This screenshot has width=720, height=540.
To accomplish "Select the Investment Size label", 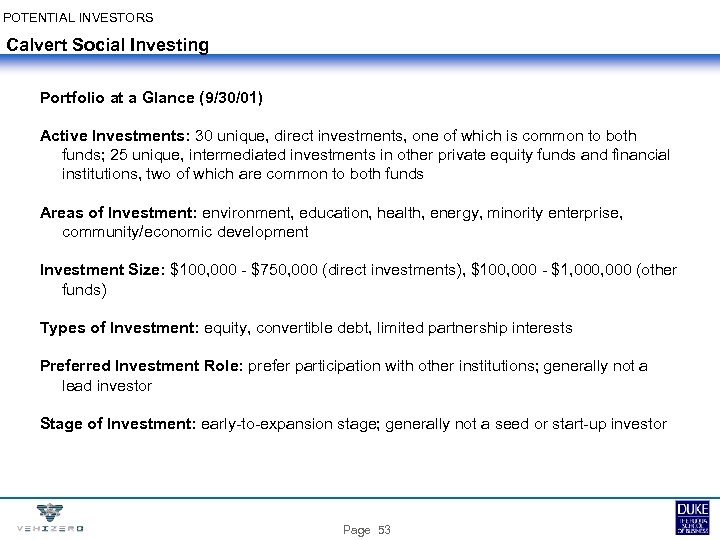I will tap(103, 270).
